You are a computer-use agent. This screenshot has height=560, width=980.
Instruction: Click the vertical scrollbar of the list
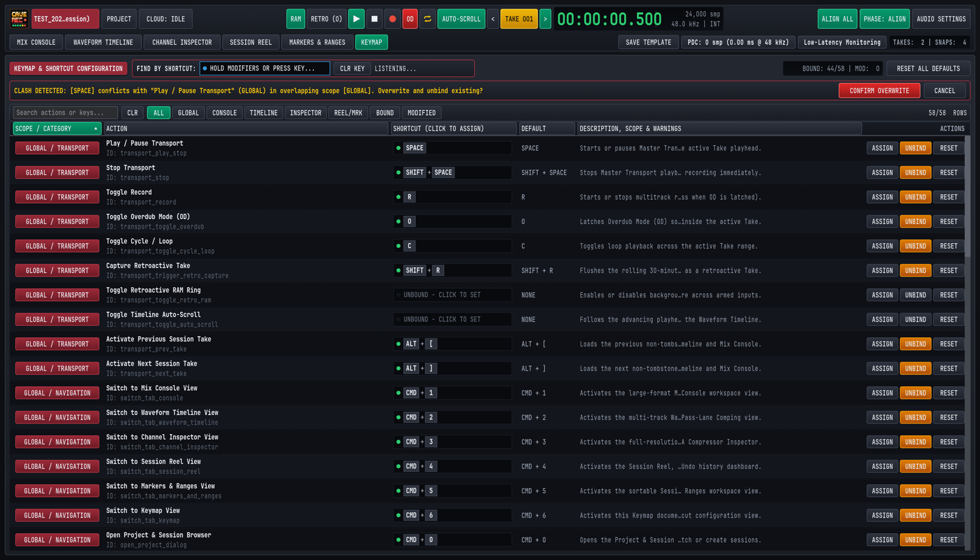tap(967, 197)
